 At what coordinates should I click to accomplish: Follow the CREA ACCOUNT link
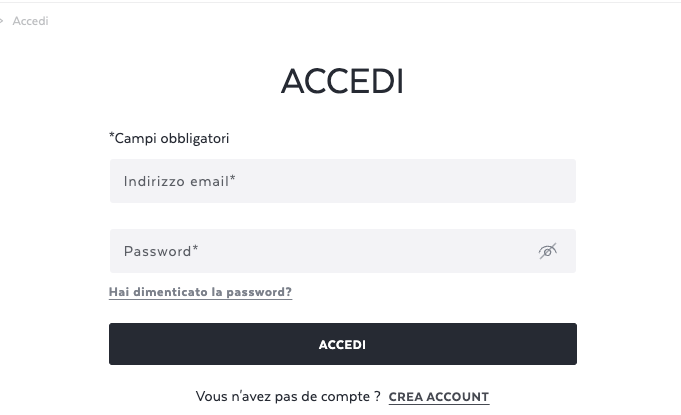click(x=439, y=397)
